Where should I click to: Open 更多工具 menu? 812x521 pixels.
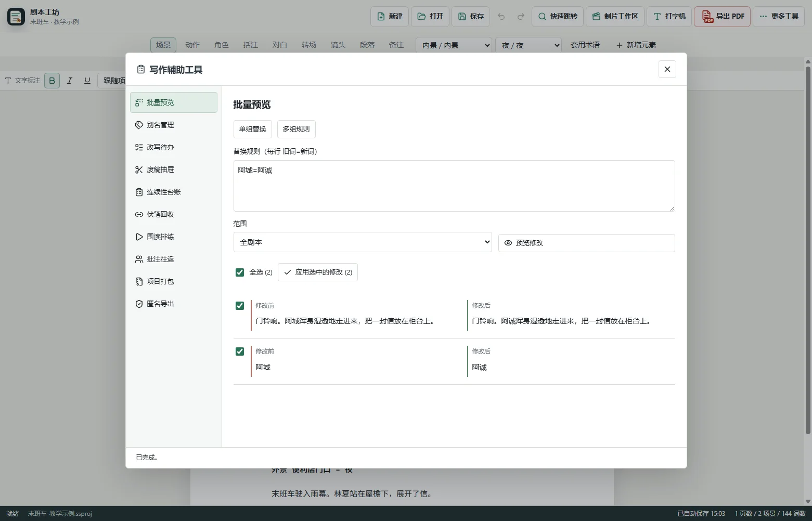779,16
